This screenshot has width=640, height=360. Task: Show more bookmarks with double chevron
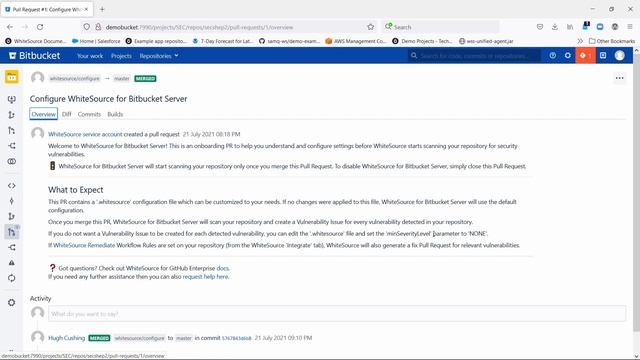pyautogui.click(x=580, y=41)
